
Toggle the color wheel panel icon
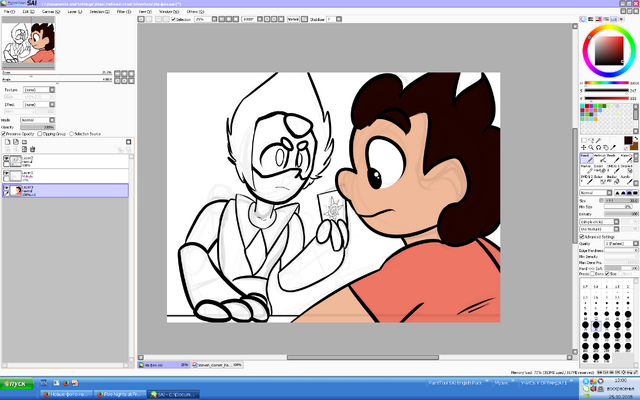pos(583,19)
